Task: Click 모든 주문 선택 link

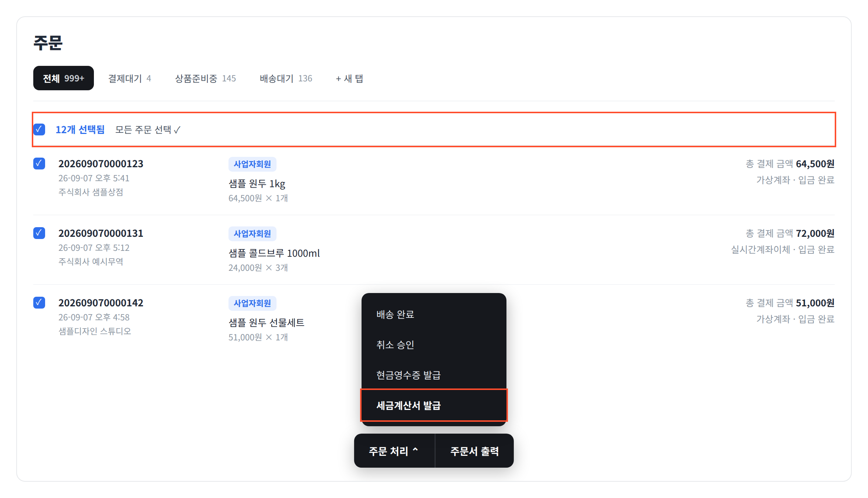Action: [x=148, y=130]
